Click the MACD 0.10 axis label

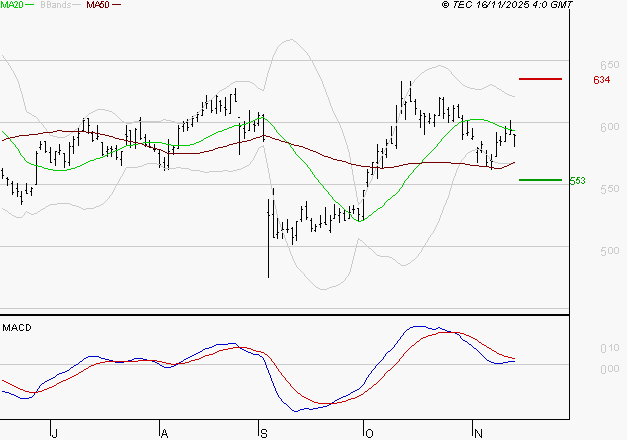pyautogui.click(x=609, y=348)
